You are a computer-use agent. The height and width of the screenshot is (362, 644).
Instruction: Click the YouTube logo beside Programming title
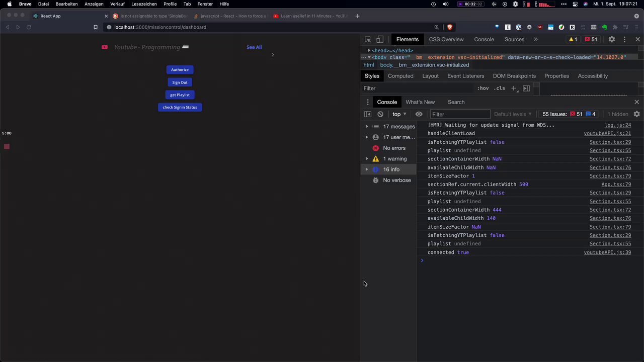tap(105, 47)
